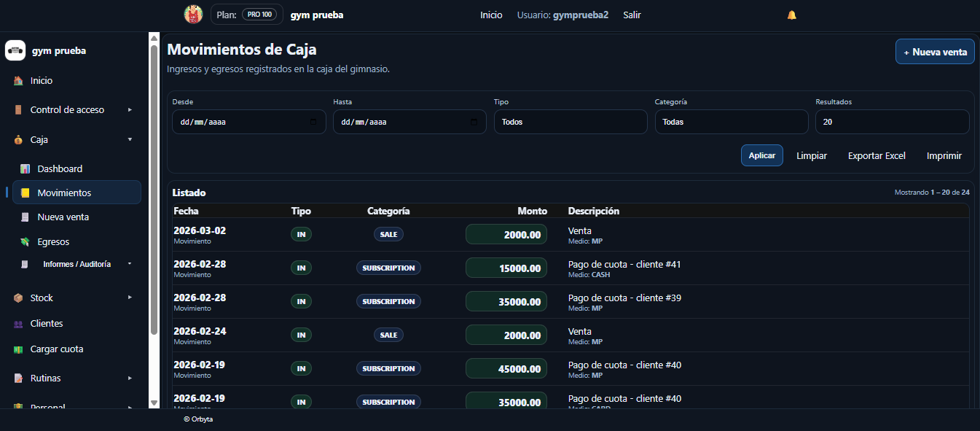Click the gym prueba sidebar logo icon
This screenshot has width=980, height=431.
coord(15,50)
